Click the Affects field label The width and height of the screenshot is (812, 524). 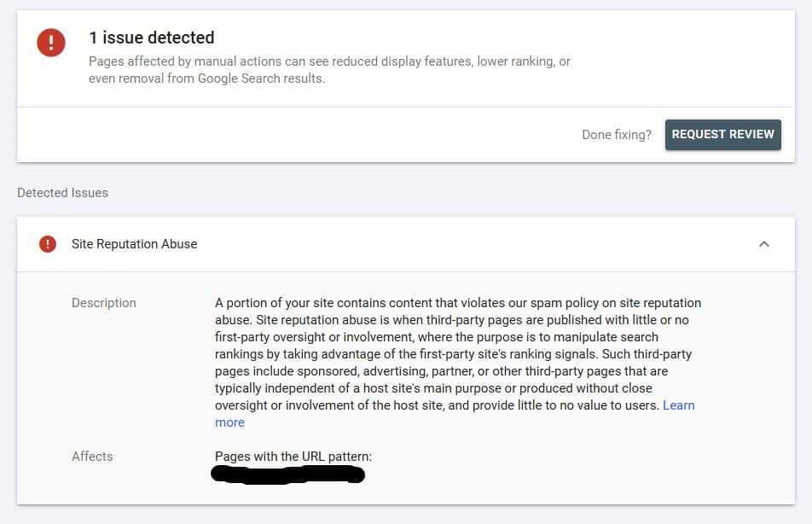click(x=92, y=456)
